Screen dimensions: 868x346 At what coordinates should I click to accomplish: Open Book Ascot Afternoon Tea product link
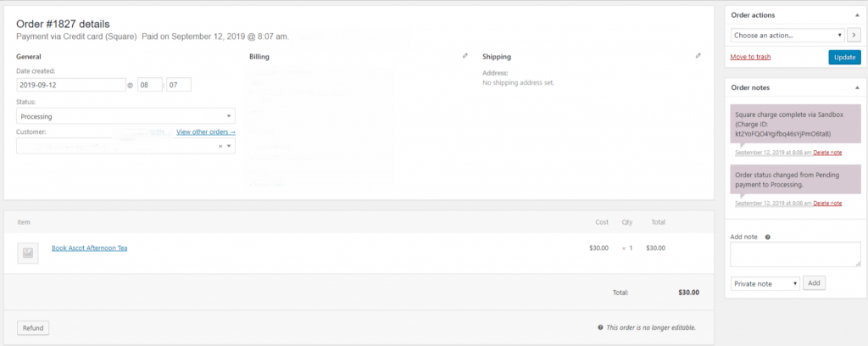90,248
